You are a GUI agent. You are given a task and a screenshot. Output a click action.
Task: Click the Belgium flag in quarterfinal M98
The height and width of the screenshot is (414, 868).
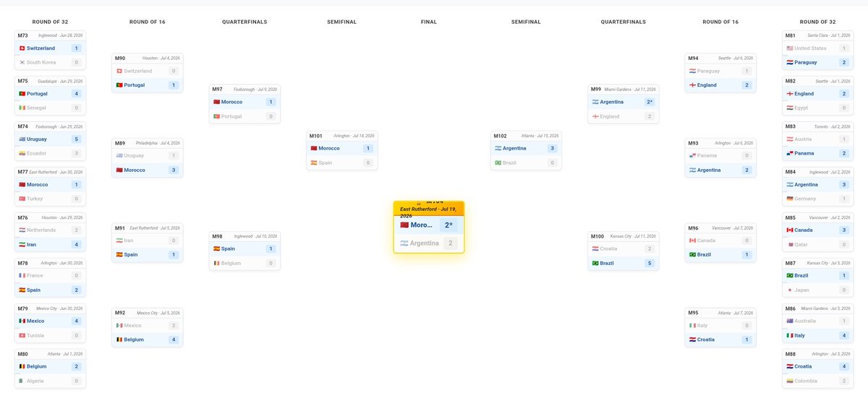pos(217,263)
